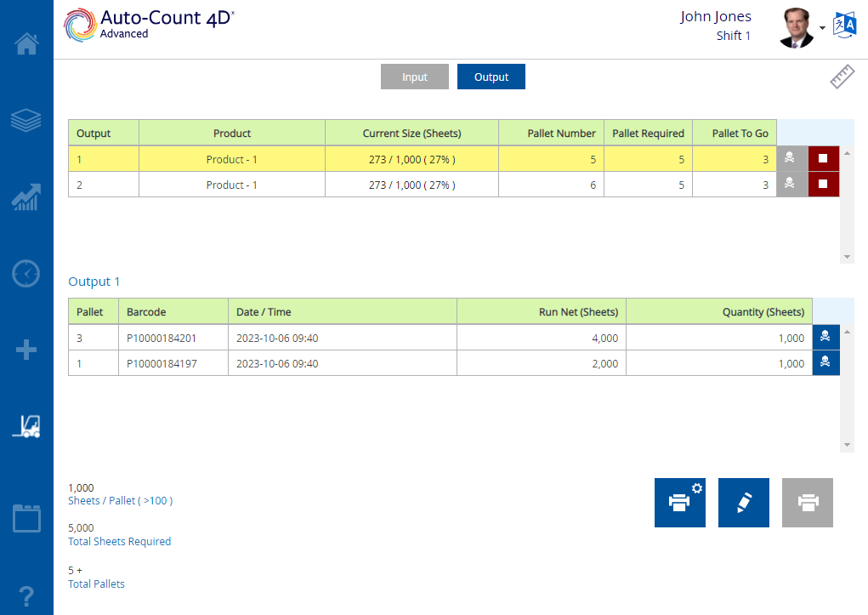The image size is (868, 615).
Task: Click the operator icon beside barcode P10000184197
Action: pos(825,362)
